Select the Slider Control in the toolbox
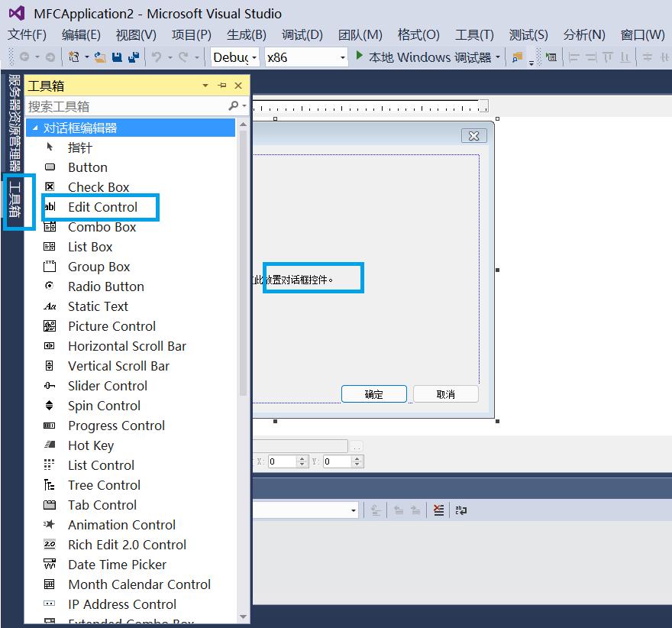Screen dimensions: 672x628 tap(107, 385)
